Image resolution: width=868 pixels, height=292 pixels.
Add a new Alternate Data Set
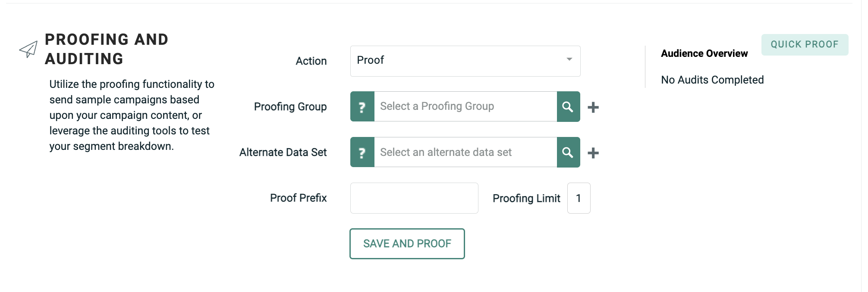tap(593, 153)
